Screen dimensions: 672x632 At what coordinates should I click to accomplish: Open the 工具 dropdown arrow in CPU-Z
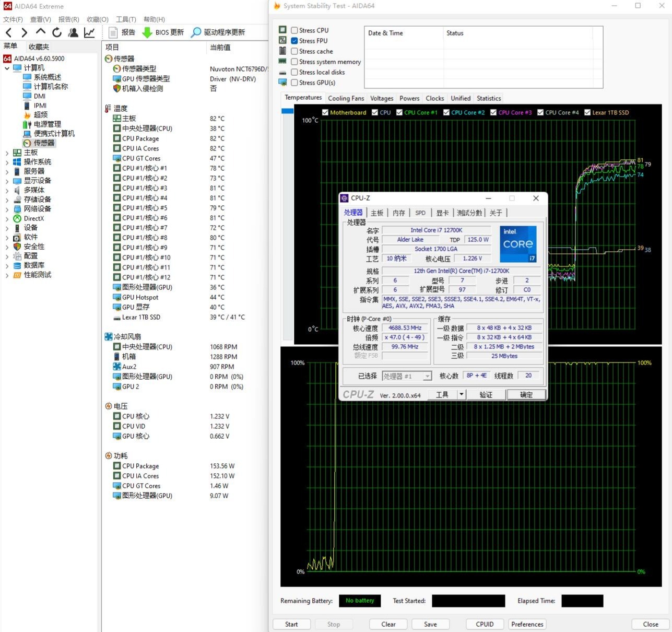pos(462,394)
